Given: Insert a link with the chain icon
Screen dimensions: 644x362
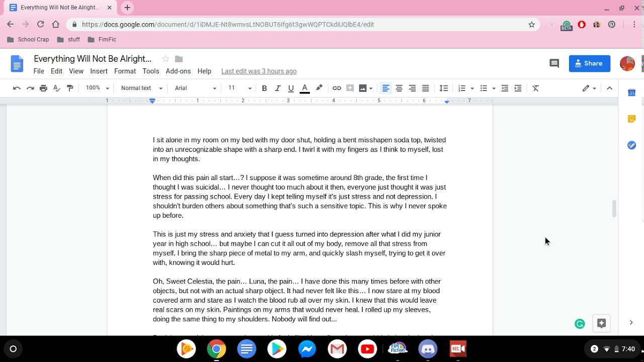Looking at the screenshot, I should click(337, 88).
